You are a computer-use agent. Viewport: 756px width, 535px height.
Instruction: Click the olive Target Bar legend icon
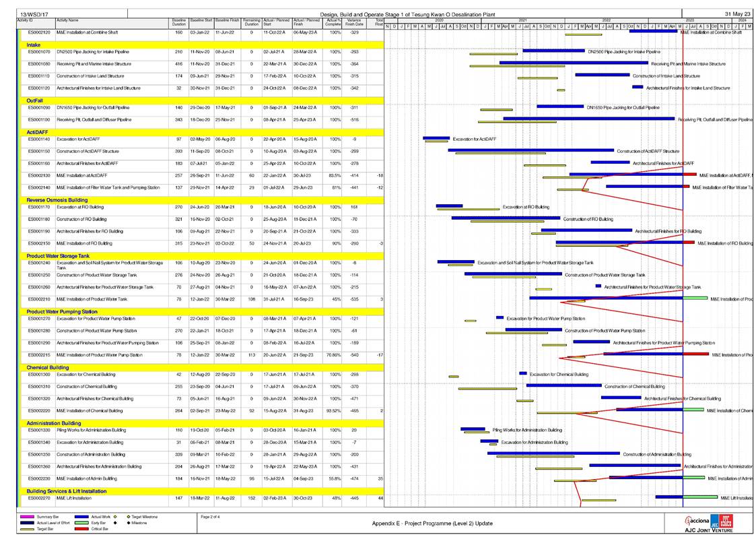coord(28,529)
